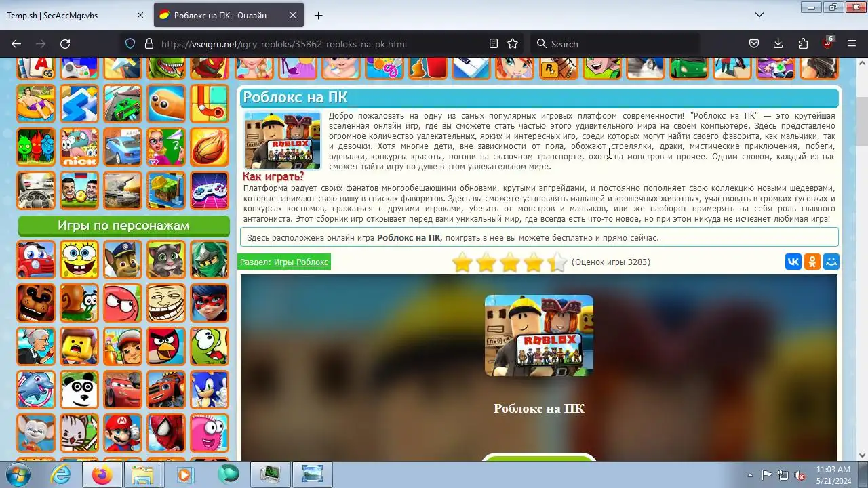Share page on Odnoklassniki
The height and width of the screenshot is (488, 868).
(x=812, y=262)
